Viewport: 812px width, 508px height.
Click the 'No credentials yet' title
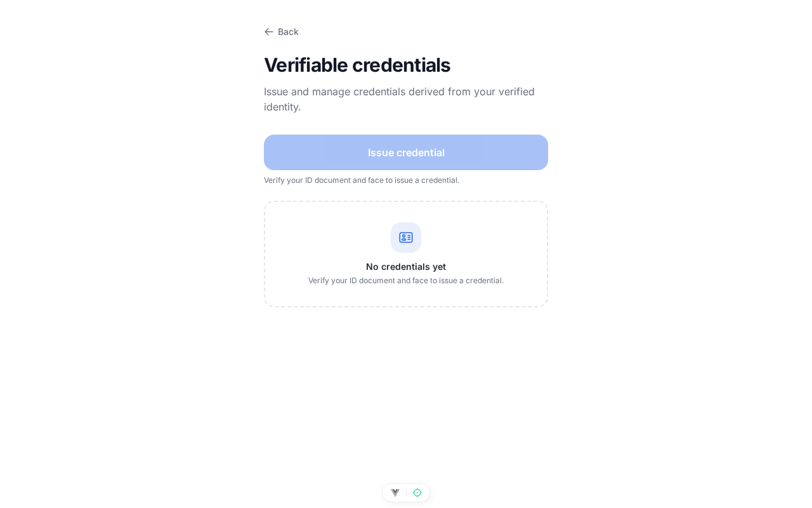click(x=406, y=267)
